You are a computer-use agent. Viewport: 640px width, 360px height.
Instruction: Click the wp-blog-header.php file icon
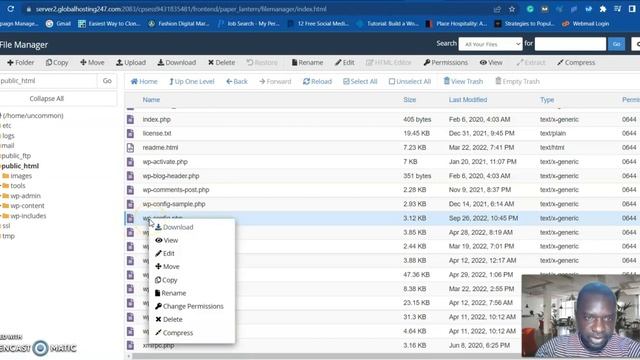130,176
